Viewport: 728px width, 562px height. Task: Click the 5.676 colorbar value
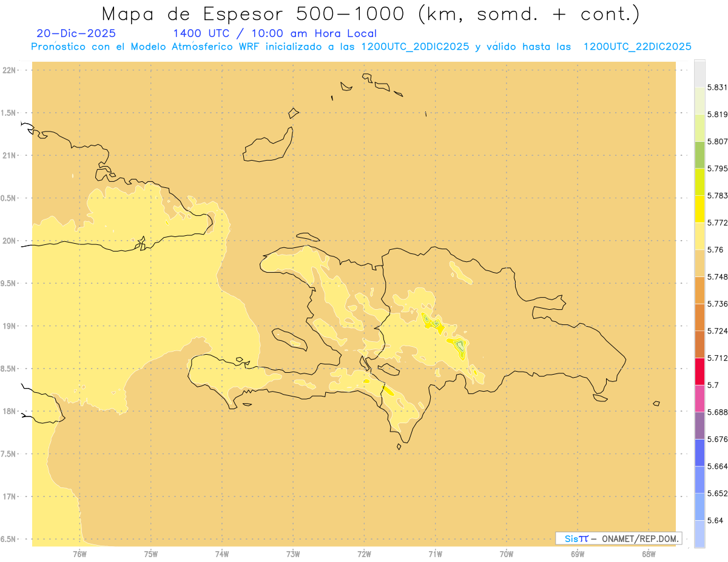pyautogui.click(x=717, y=439)
